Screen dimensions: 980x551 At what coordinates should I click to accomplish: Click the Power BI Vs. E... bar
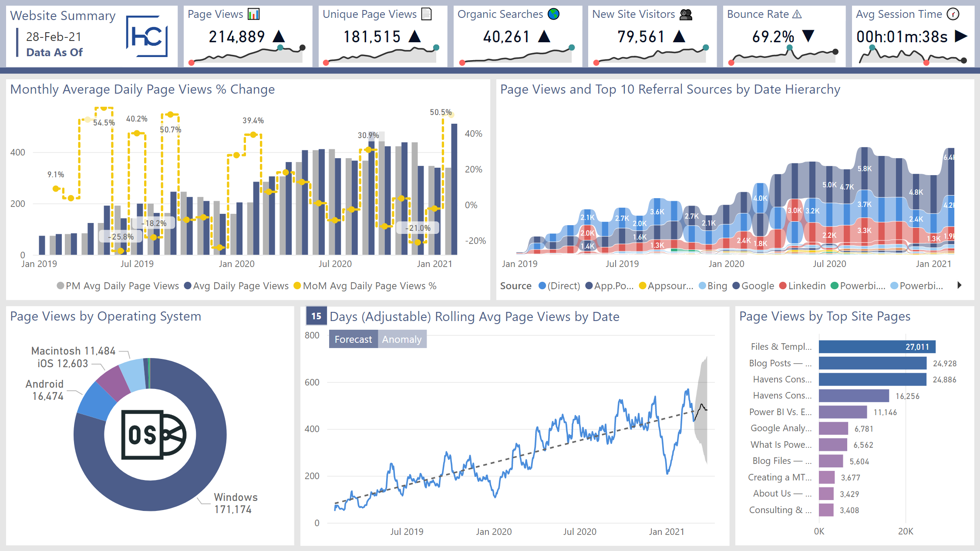(x=843, y=412)
